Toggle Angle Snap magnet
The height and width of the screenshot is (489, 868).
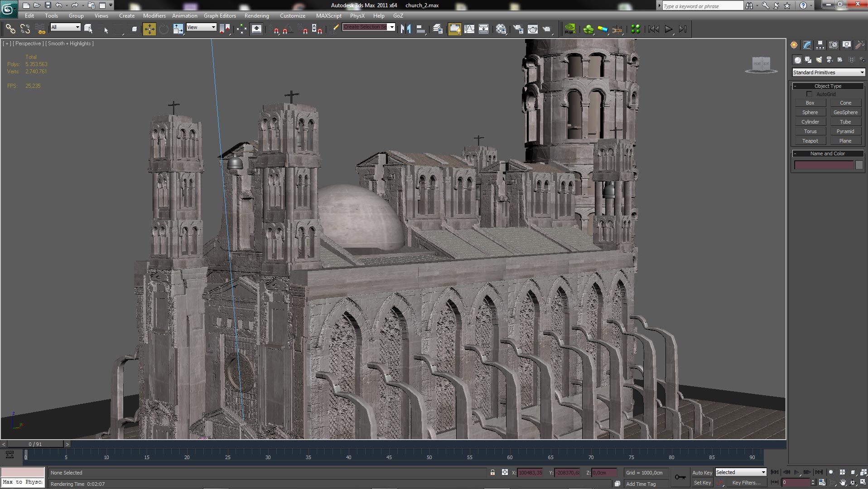pyautogui.click(x=287, y=29)
